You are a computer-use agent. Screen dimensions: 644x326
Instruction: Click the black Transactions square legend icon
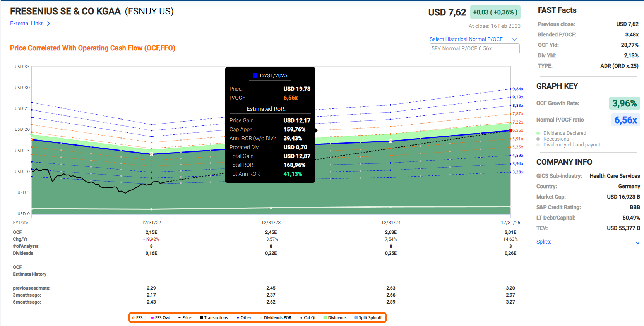[x=201, y=318]
